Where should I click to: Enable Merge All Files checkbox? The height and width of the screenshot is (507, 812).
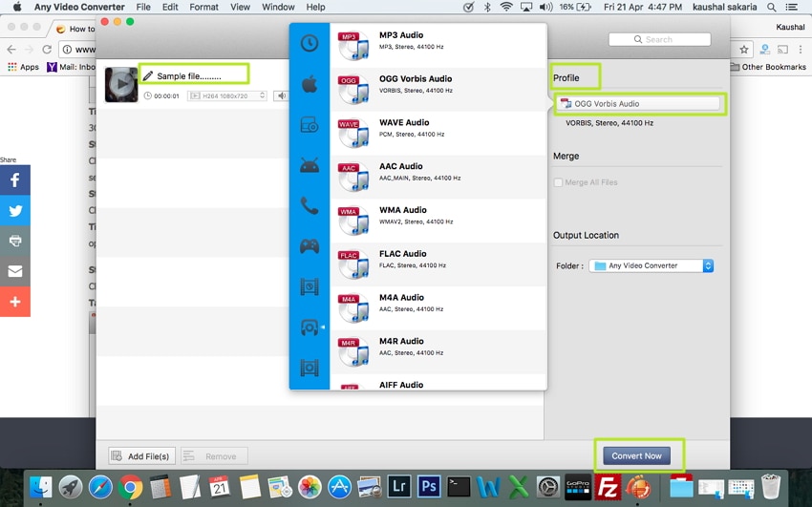click(x=558, y=182)
